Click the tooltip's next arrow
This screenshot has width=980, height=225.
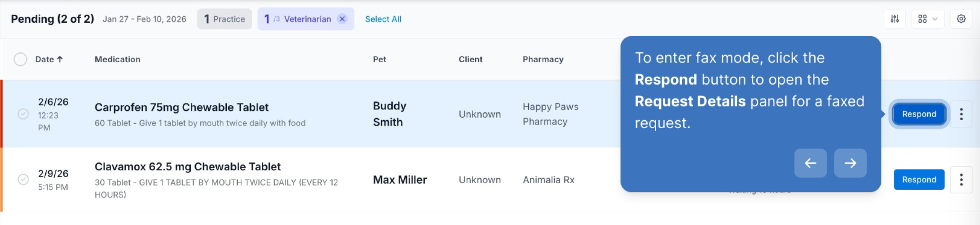click(x=850, y=163)
